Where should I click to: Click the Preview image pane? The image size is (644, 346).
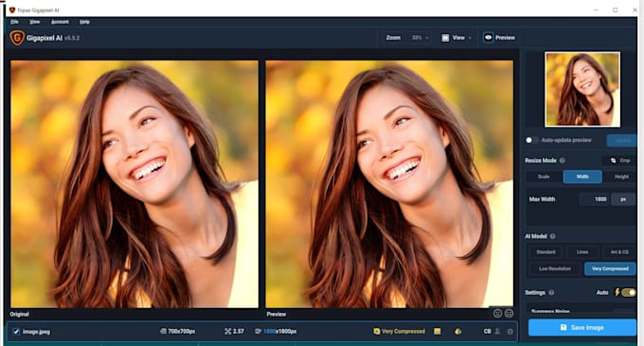click(x=389, y=184)
